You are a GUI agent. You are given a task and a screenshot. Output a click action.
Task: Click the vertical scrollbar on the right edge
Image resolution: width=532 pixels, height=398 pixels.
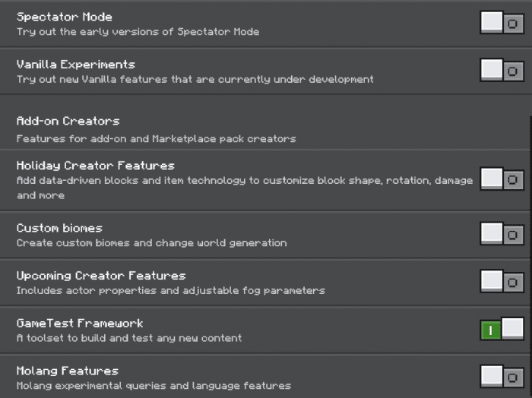[x=530, y=257]
